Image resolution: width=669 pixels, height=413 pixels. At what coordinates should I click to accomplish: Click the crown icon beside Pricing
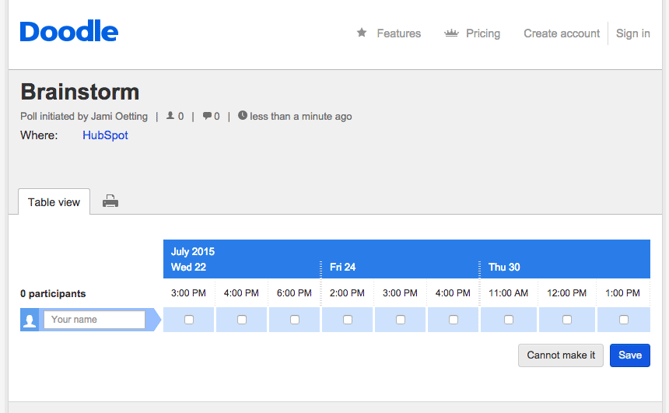coord(451,33)
